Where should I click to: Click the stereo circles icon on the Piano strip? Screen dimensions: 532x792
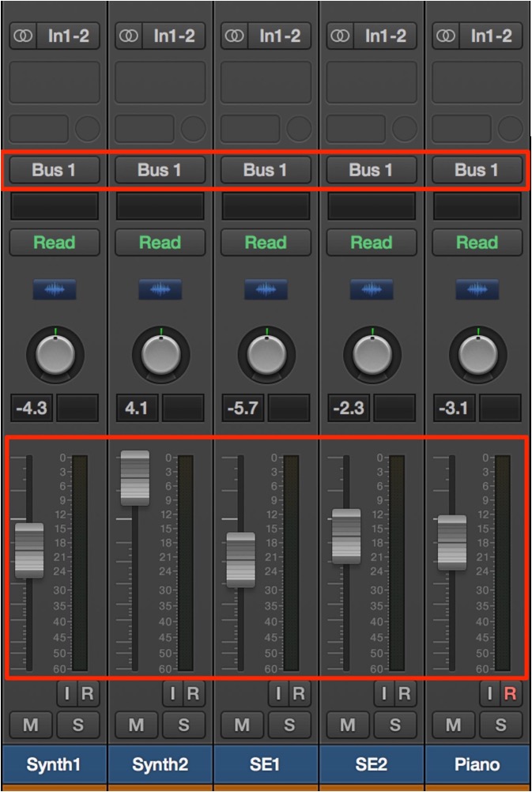tap(446, 36)
